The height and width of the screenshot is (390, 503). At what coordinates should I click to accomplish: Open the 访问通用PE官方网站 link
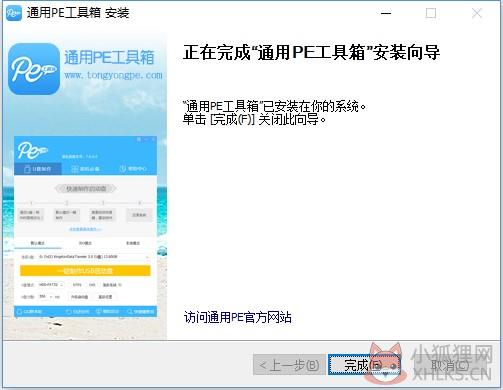[238, 317]
